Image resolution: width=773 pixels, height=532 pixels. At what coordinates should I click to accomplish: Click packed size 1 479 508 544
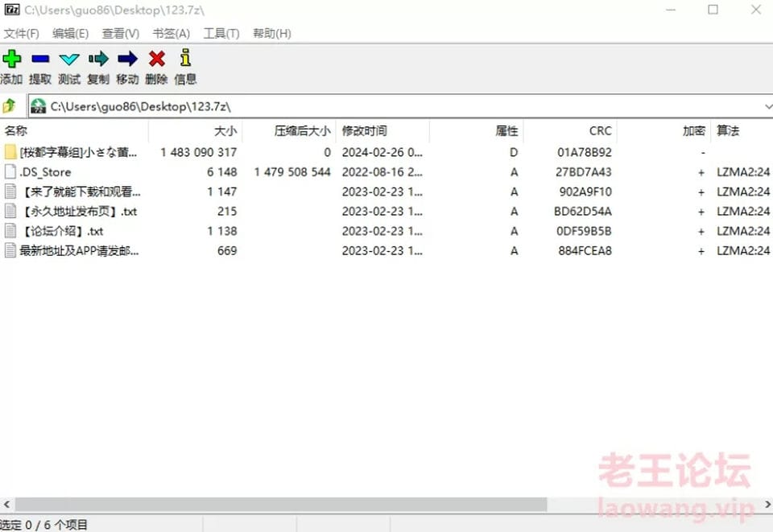(x=292, y=172)
